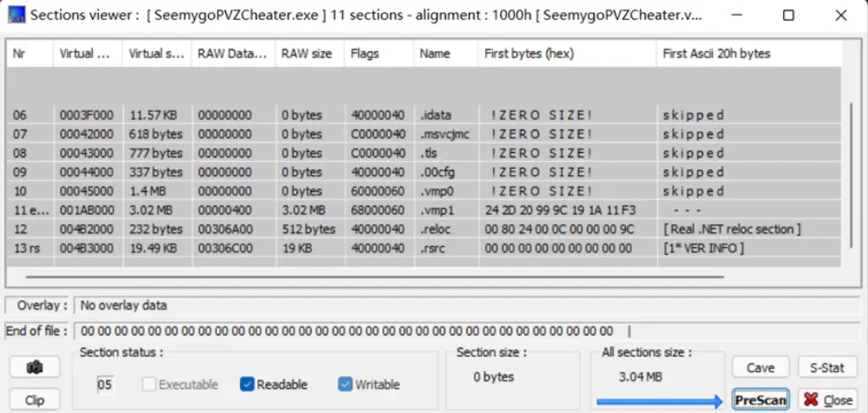
Task: Click row number 13 rs
Action: click(x=26, y=248)
